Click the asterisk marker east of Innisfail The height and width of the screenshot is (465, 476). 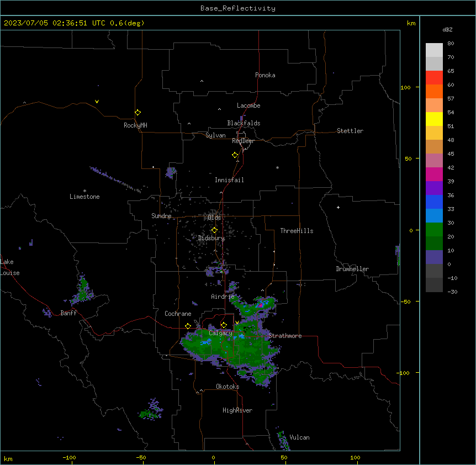277,167
